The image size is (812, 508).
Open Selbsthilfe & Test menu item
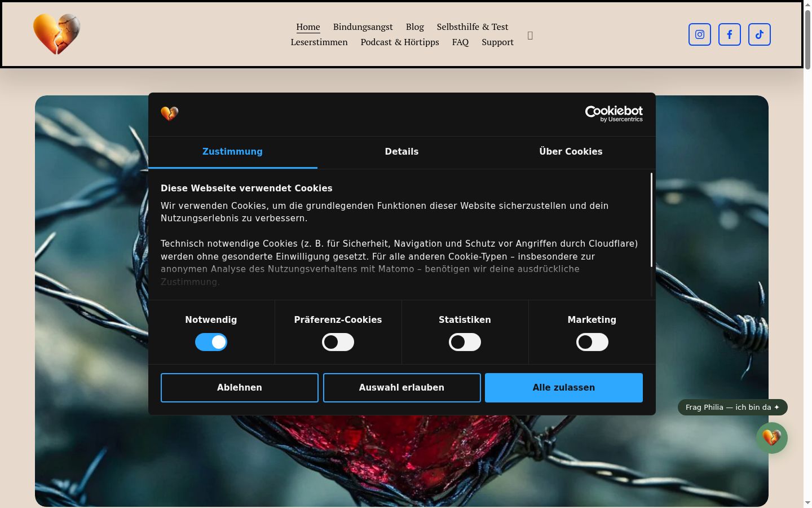tap(473, 27)
